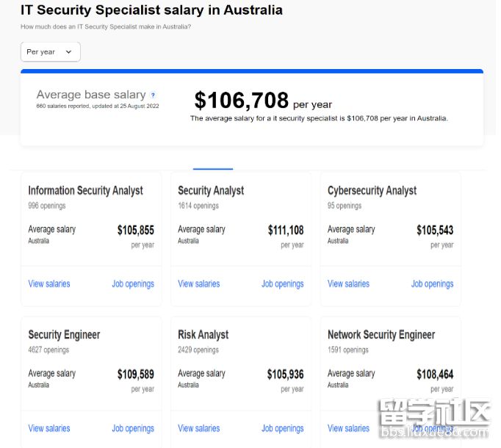The width and height of the screenshot is (501, 448).
Task: View salaries for Security Analyst
Action: tap(199, 283)
